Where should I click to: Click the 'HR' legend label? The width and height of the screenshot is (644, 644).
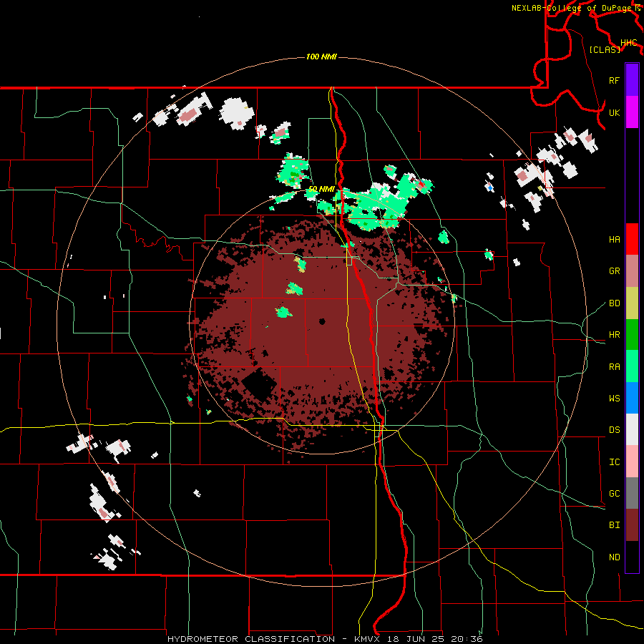tap(614, 335)
